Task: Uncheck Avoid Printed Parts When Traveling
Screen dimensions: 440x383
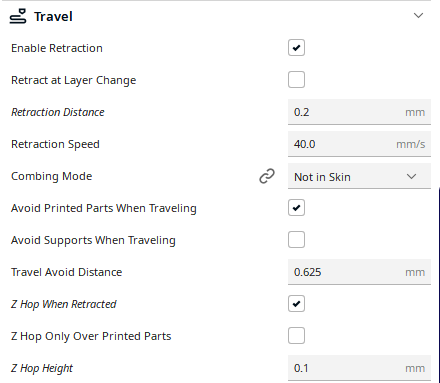Action: tap(296, 208)
